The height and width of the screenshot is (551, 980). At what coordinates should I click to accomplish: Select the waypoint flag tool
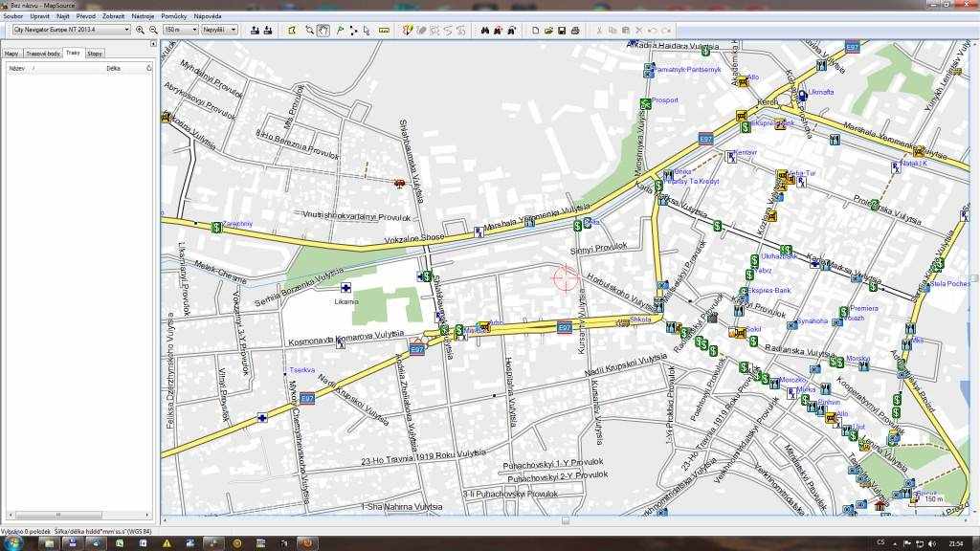pyautogui.click(x=340, y=30)
